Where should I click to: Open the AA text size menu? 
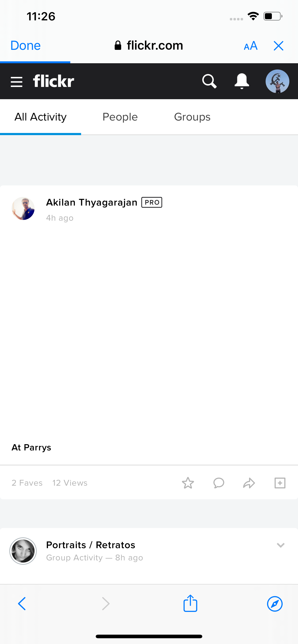(251, 46)
